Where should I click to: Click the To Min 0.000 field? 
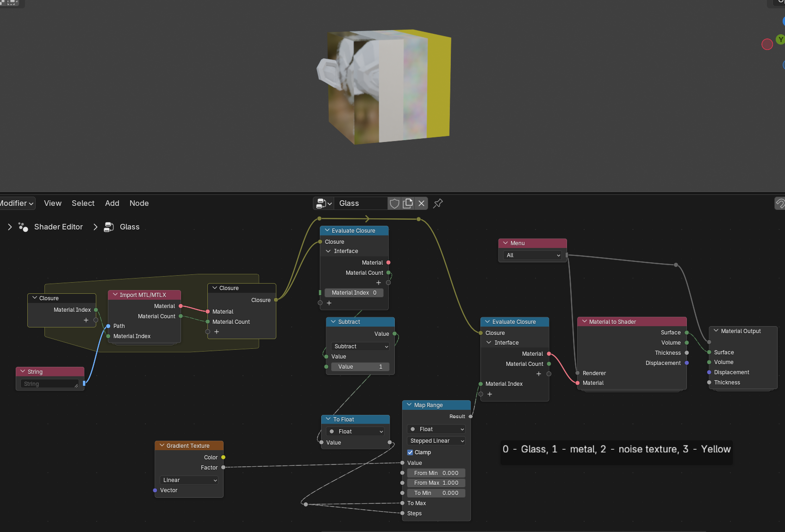[x=436, y=493]
